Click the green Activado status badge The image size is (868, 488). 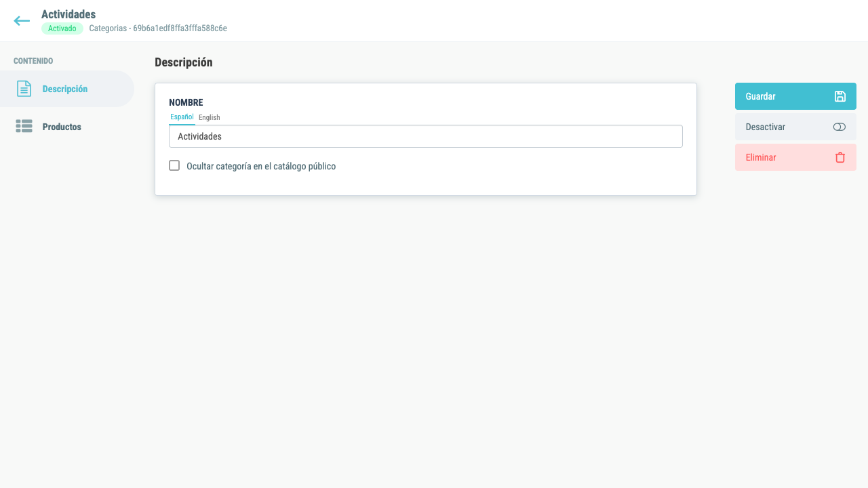[x=62, y=28]
